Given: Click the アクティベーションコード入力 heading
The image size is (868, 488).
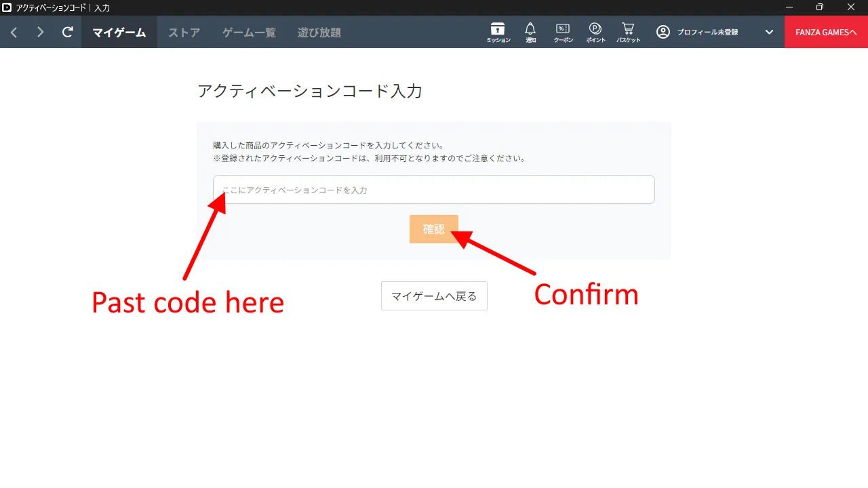Looking at the screenshot, I should click(x=310, y=91).
